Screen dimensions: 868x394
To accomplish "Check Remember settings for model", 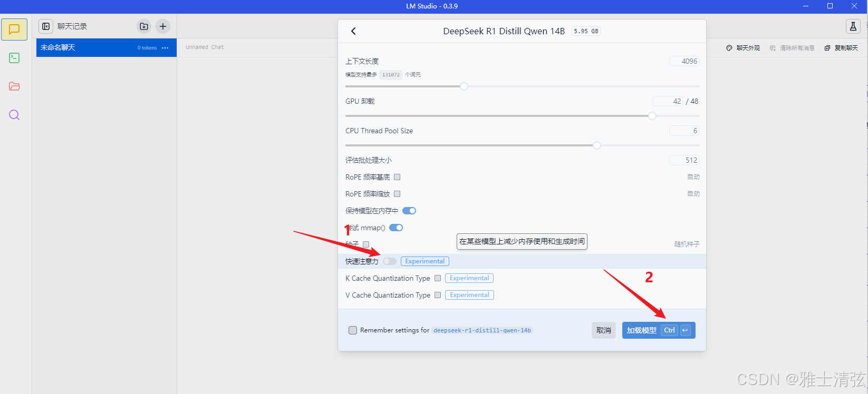I will click(353, 330).
